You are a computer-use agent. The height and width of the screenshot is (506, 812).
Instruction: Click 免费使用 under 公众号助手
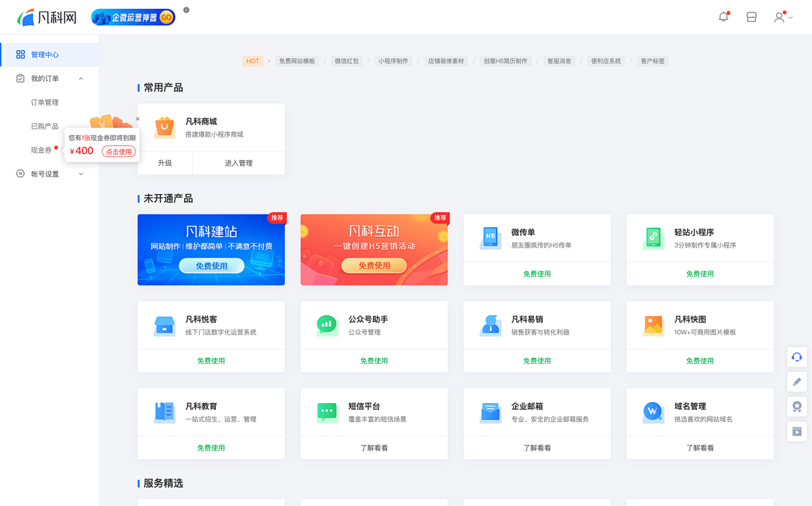coord(374,361)
